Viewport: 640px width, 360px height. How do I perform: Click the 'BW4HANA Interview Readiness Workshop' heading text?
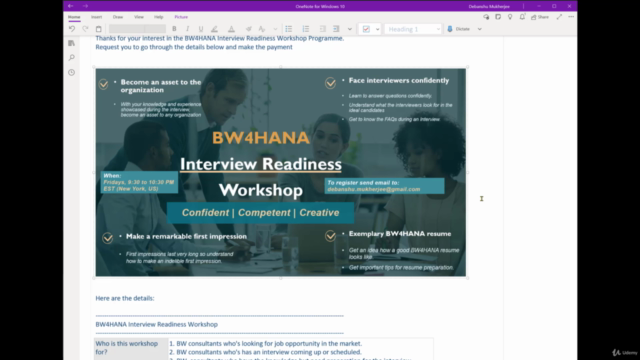pyautogui.click(x=156, y=324)
